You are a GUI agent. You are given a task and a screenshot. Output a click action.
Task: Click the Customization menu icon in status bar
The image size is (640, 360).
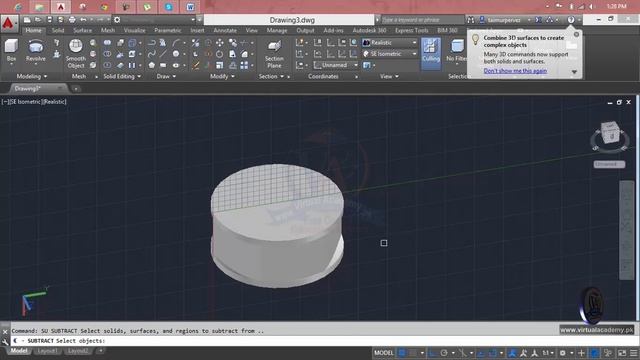[x=633, y=353]
